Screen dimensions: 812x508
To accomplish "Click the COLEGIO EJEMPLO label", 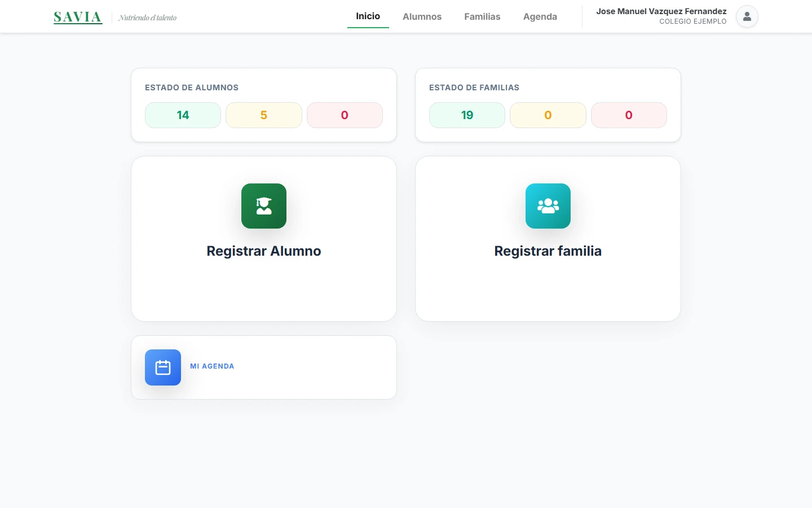I will click(693, 21).
